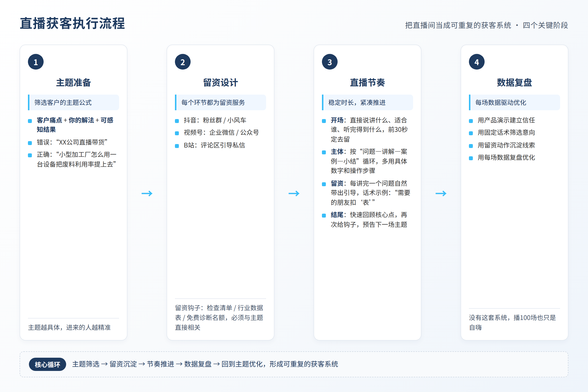Click the step 3 number badge

tap(330, 62)
